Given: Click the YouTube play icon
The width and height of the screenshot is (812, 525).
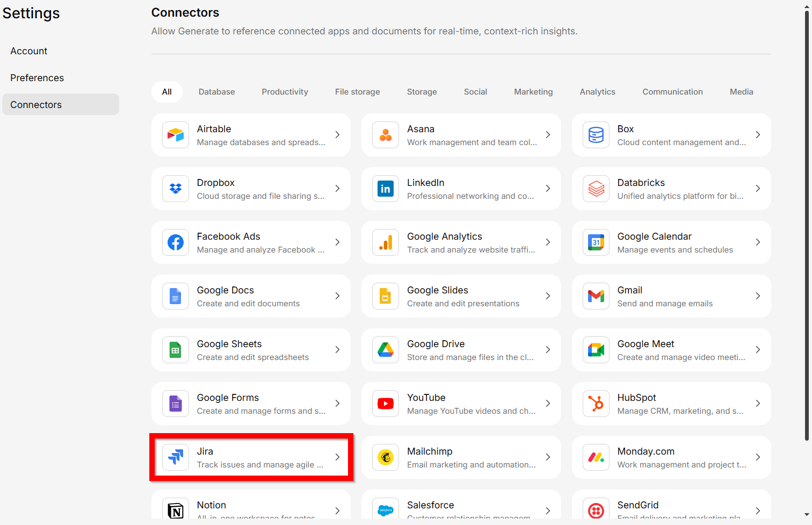Looking at the screenshot, I should pos(386,404).
